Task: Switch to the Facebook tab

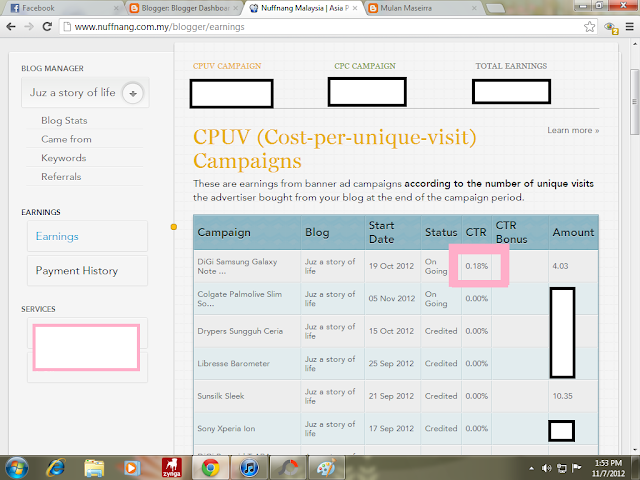Action: click(x=61, y=8)
